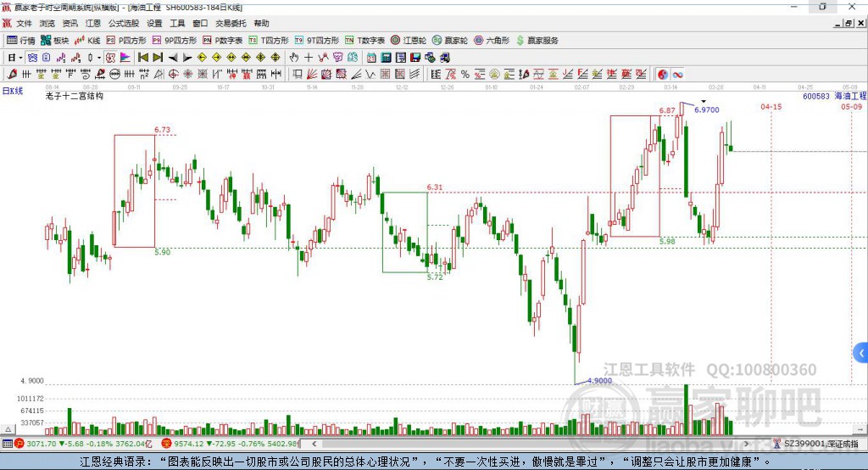Click the truck icon in toolbar
868x470 pixels.
444,58
